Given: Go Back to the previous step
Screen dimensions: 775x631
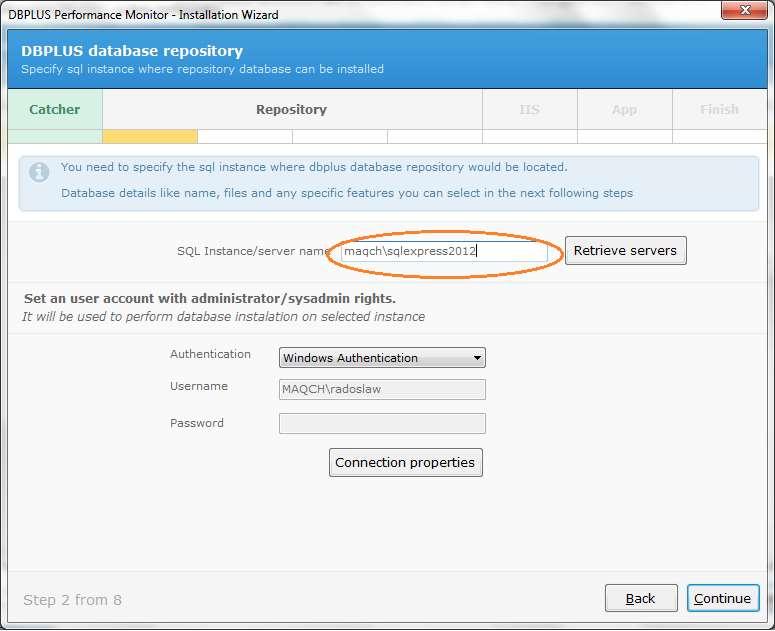Looking at the screenshot, I should coord(641,598).
